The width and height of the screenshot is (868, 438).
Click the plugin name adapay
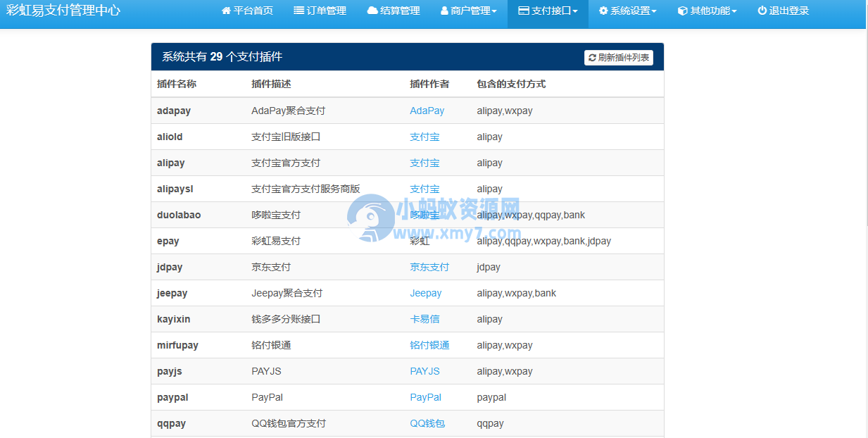click(174, 111)
